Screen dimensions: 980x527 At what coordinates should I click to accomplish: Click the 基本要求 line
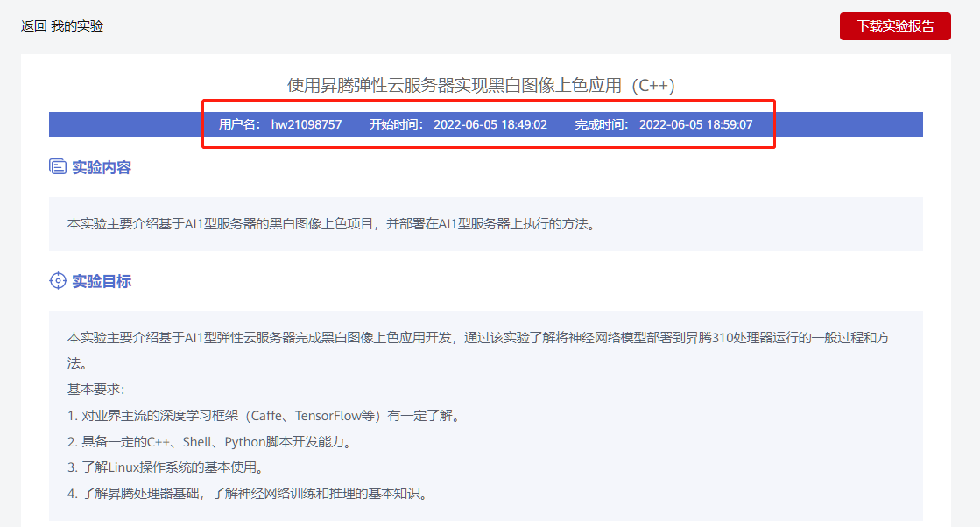point(95,390)
